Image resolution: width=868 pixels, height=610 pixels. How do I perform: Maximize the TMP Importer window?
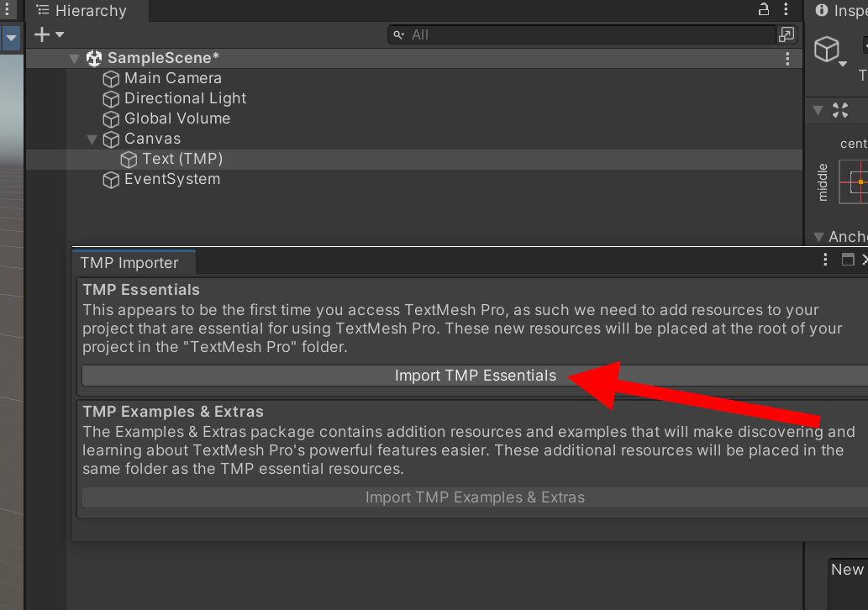pyautogui.click(x=848, y=260)
